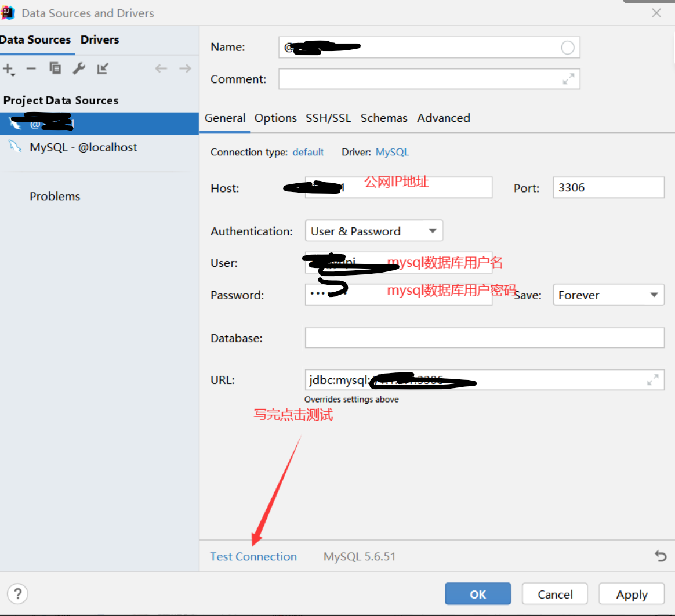The image size is (675, 616).
Task: Click the duplicate data source icon
Action: 55,68
